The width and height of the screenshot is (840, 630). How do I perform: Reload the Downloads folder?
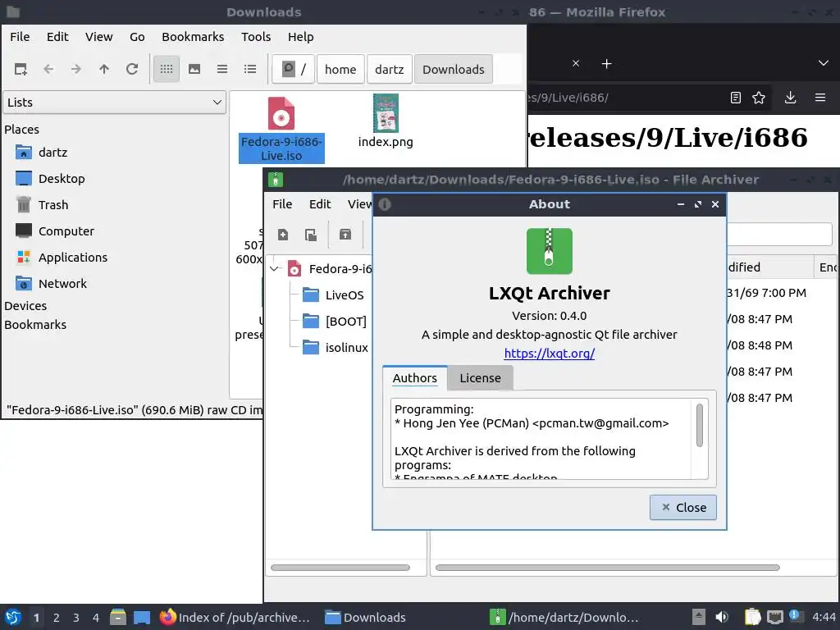click(x=132, y=69)
